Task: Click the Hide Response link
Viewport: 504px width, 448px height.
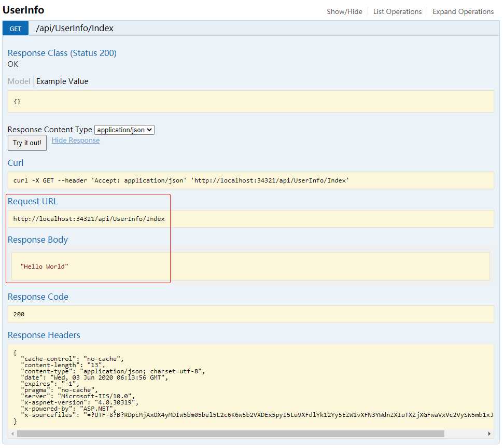Action: (76, 140)
